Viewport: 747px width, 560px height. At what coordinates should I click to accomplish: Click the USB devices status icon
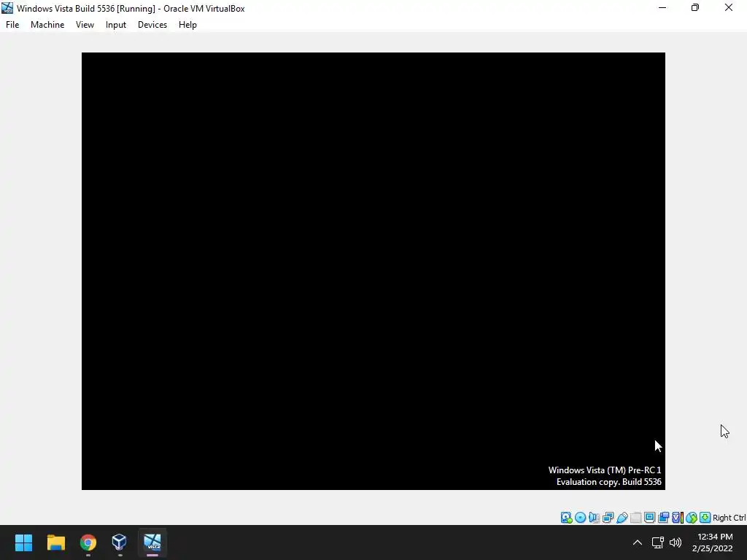click(x=622, y=518)
